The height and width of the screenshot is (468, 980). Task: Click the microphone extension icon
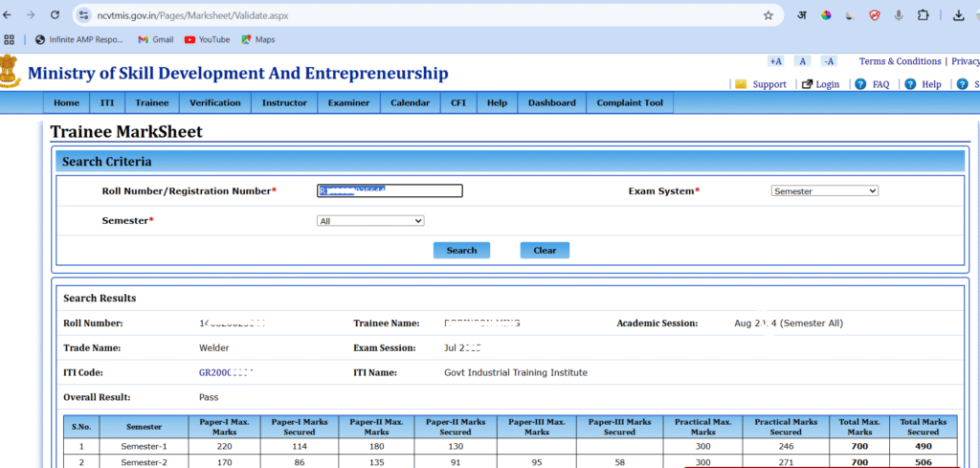pos(899,15)
